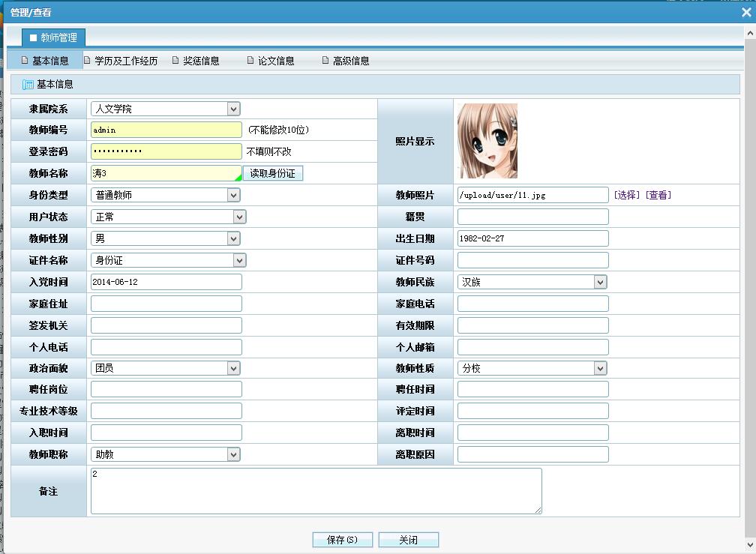Click the icon beside 高级信息 tab
This screenshot has width=756, height=554.
coord(324,60)
